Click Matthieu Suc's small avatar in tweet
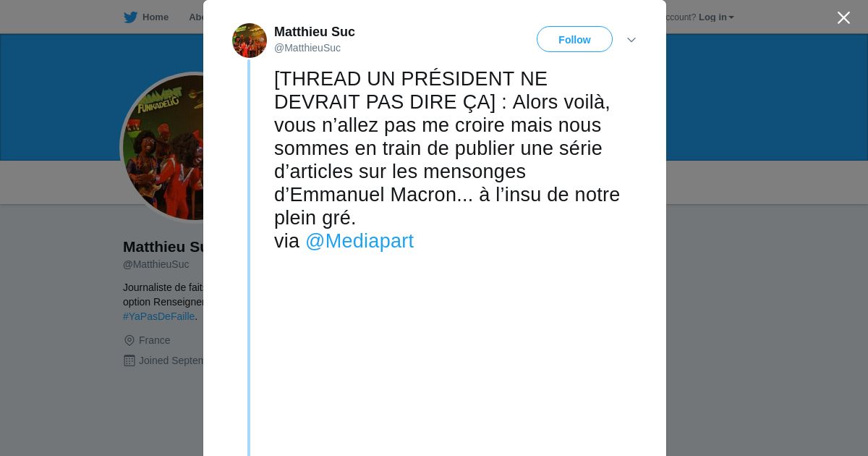This screenshot has height=456, width=868. [x=250, y=41]
